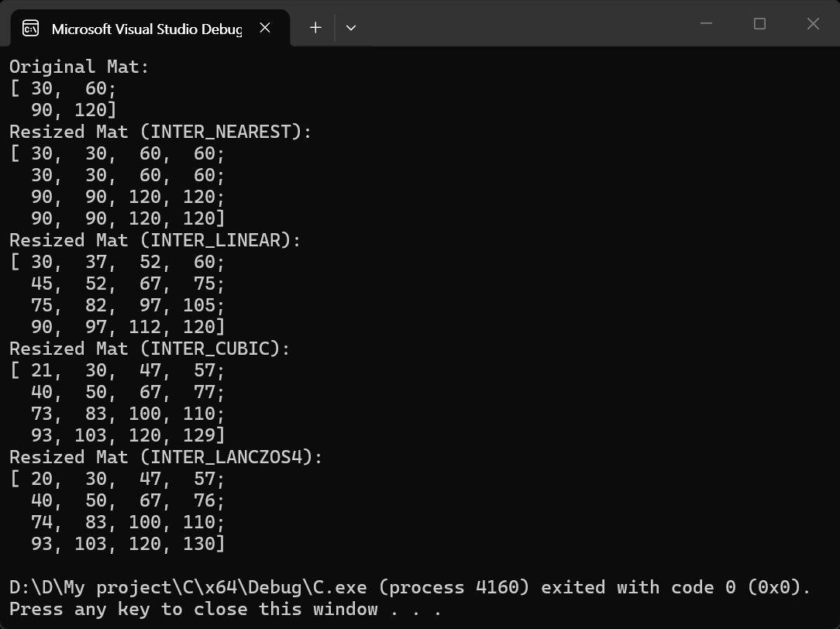The width and height of the screenshot is (840, 629).
Task: Click the row "40, 50, 67, 77;"
Action: coord(128,393)
